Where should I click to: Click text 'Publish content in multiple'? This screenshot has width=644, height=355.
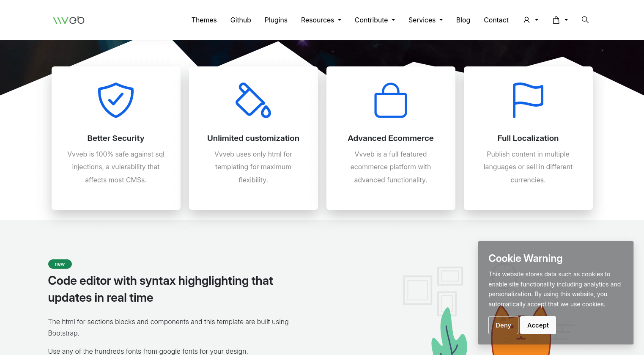coord(528,154)
